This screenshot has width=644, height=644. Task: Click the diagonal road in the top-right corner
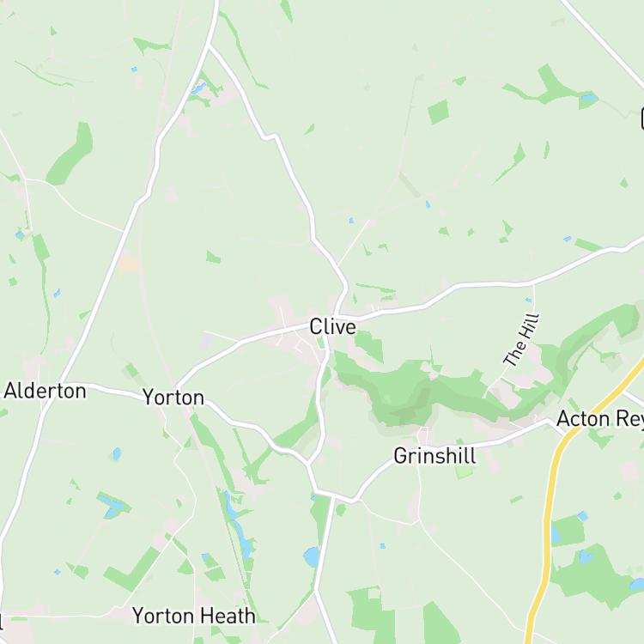tap(602, 41)
